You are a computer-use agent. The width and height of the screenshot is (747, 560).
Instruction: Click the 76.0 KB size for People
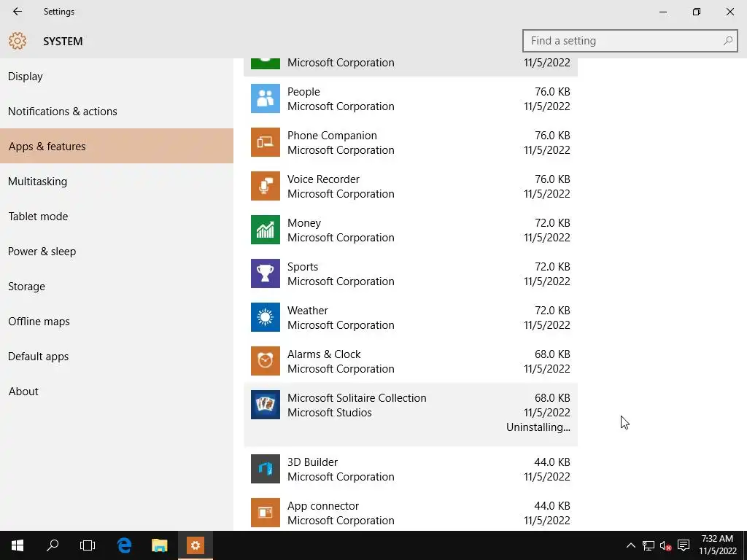(x=552, y=91)
